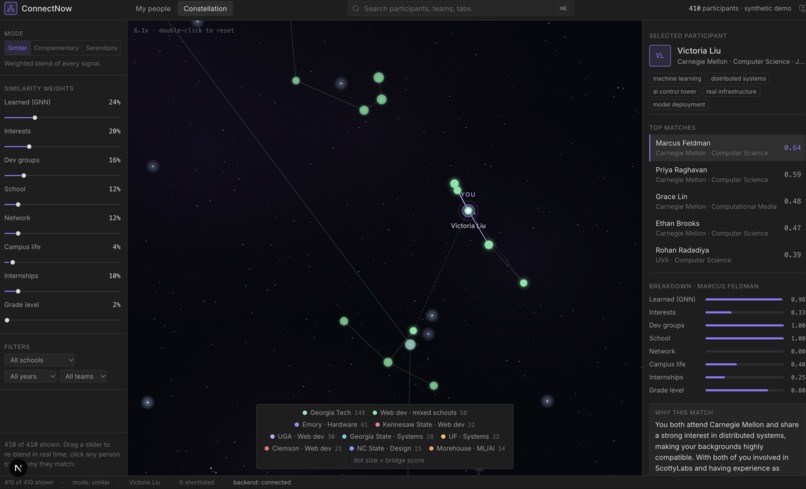
Task: Click the Clemson · Web dev legend entry
Action: pyautogui.click(x=303, y=448)
